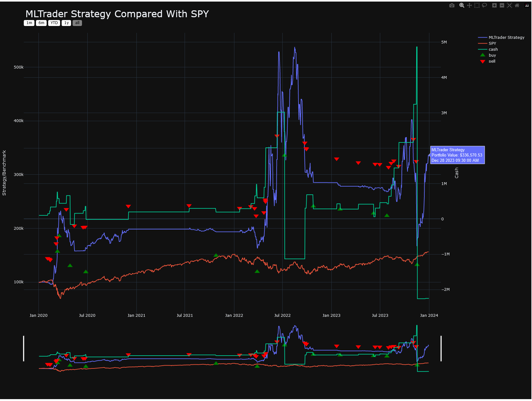The image size is (532, 401).
Task: Click the Zoom out minus icon
Action: (502, 5)
